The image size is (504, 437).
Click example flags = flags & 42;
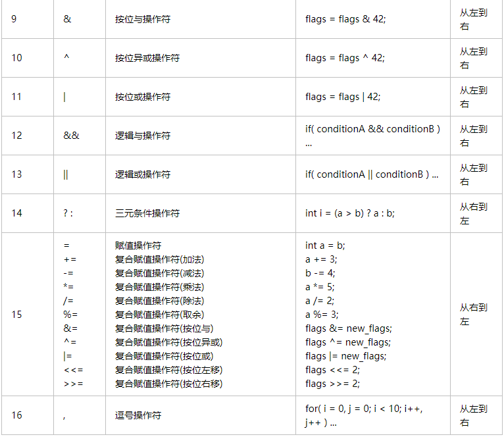[345, 19]
